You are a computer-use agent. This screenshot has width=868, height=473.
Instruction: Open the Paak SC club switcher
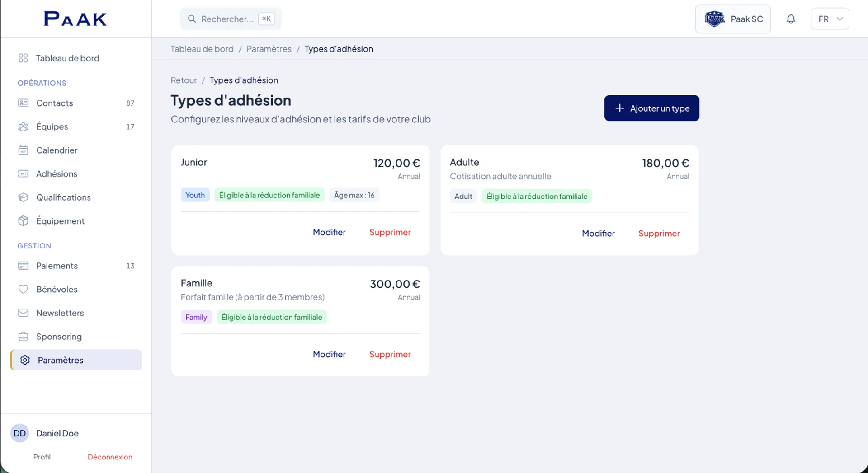(x=733, y=19)
